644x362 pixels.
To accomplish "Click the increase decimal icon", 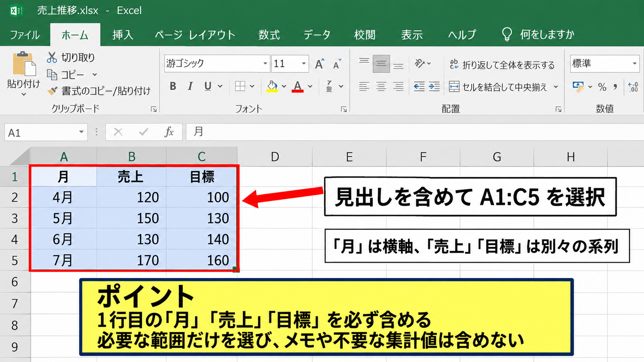I will (633, 87).
